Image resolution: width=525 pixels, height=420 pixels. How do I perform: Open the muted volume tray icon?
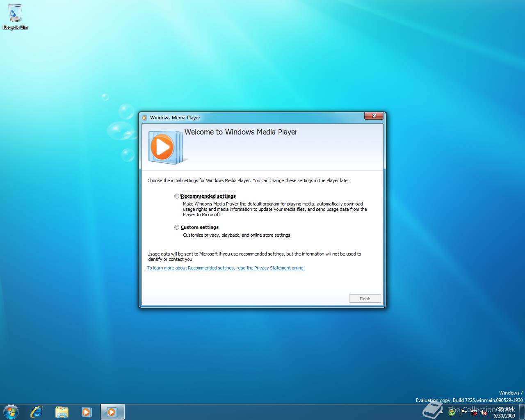pos(483,412)
